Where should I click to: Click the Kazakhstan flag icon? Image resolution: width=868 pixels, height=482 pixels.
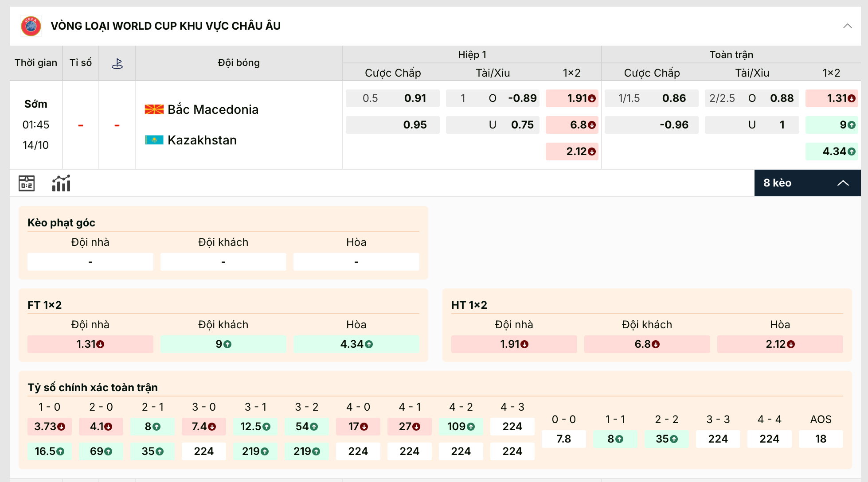(x=154, y=140)
